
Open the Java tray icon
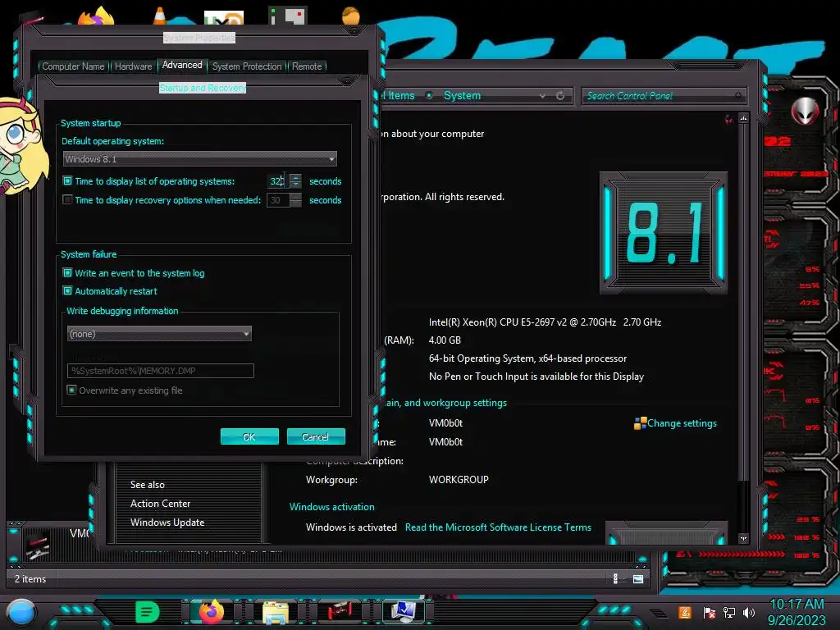tap(684, 612)
